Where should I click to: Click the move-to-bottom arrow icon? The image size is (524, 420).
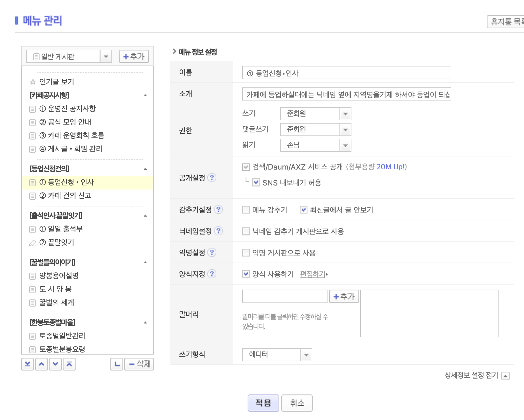tap(28, 364)
